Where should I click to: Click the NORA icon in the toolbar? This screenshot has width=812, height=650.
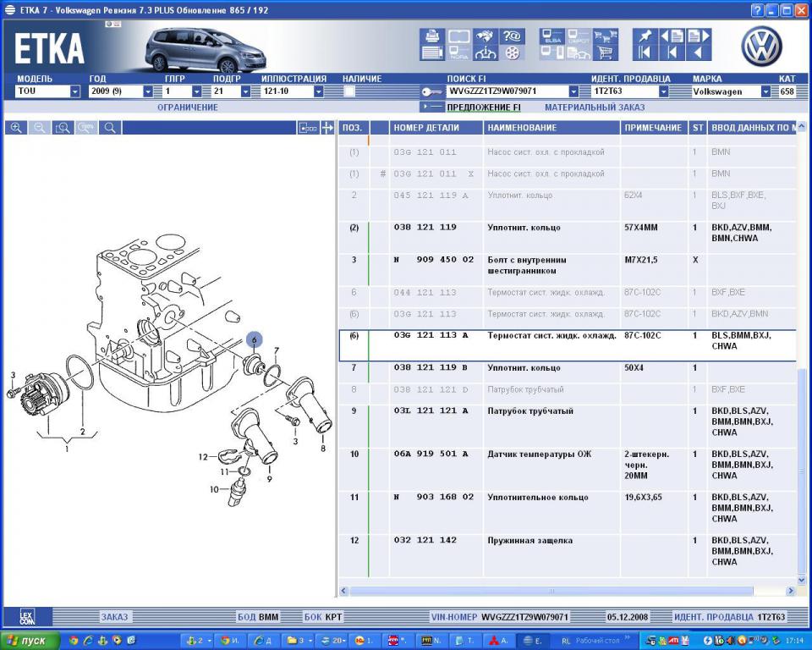click(458, 52)
